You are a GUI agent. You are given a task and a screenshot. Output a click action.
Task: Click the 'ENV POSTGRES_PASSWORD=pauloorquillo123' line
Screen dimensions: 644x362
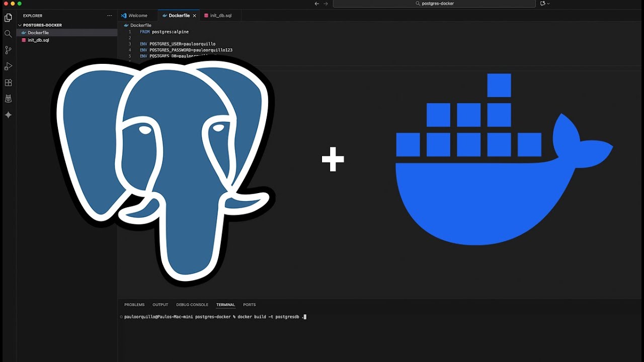[x=186, y=50]
